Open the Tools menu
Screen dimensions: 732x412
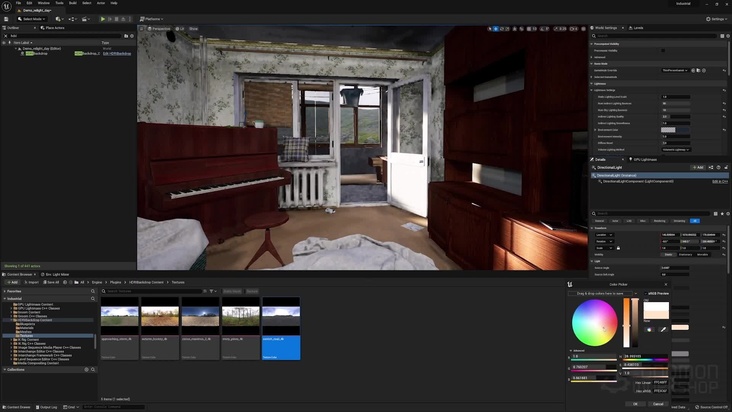(x=59, y=3)
